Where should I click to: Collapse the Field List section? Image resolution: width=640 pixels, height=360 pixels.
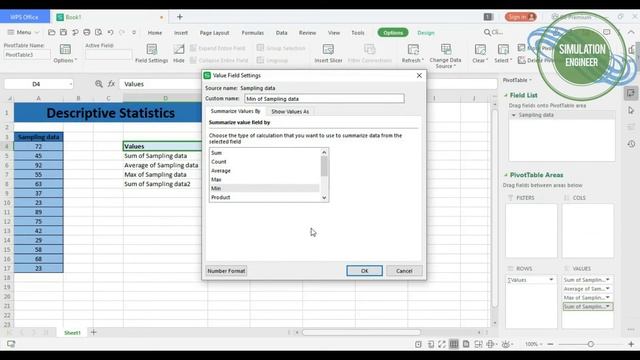click(506, 95)
